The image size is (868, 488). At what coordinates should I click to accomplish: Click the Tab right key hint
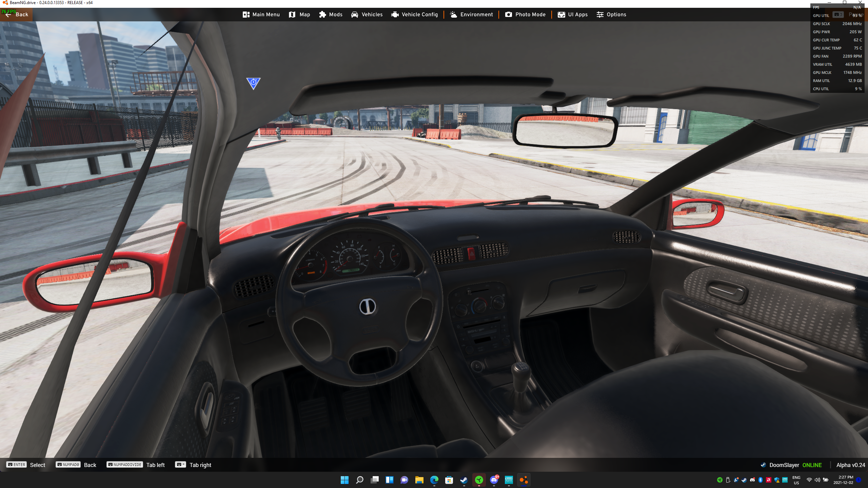click(193, 465)
